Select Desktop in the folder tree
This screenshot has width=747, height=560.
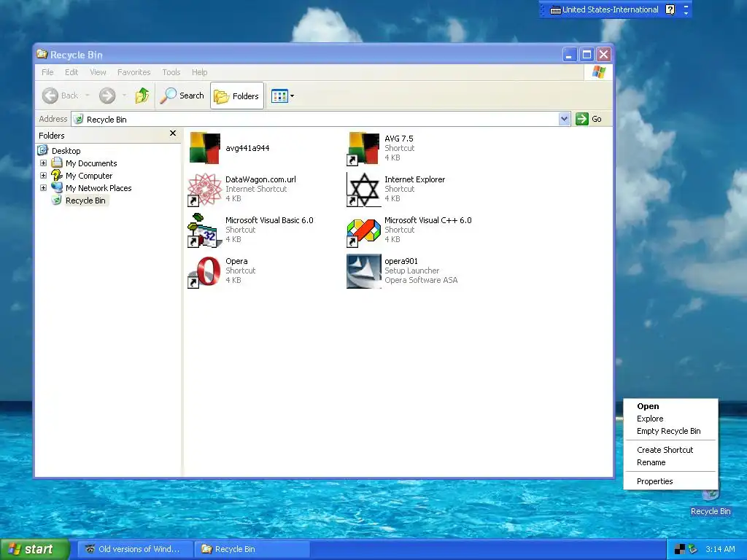66,151
